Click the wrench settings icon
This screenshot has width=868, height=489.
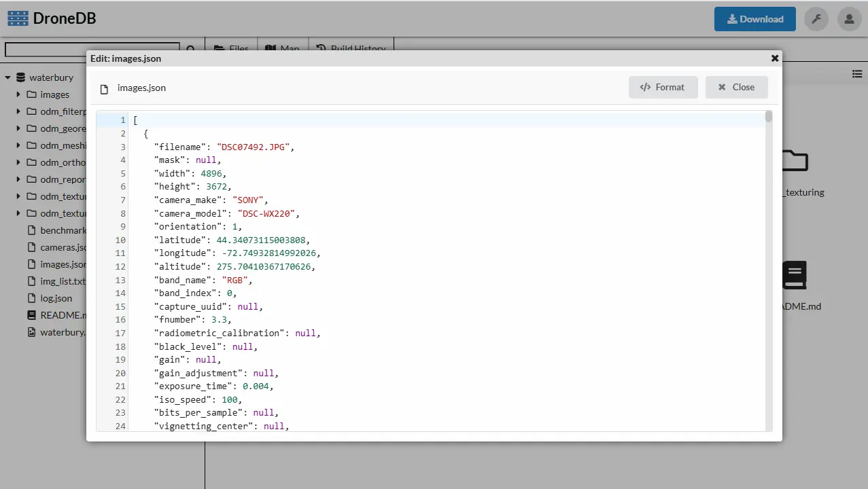(x=816, y=19)
